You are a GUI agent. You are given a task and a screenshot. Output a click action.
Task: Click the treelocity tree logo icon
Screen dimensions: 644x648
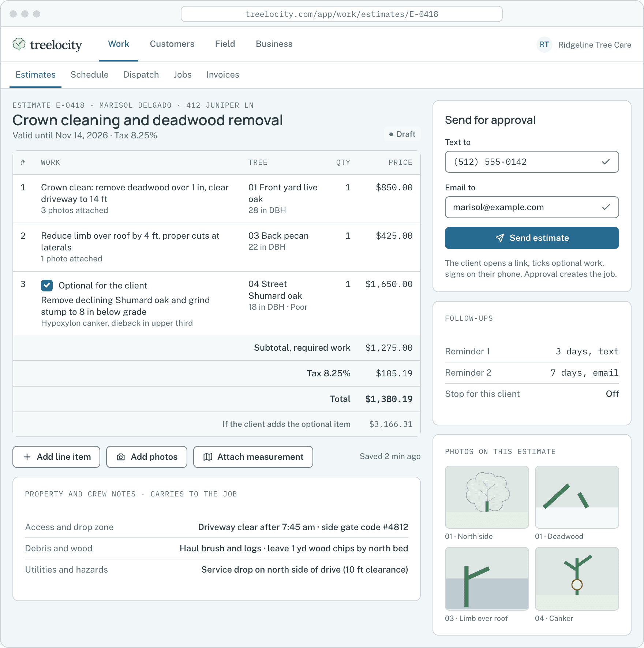[x=19, y=44]
